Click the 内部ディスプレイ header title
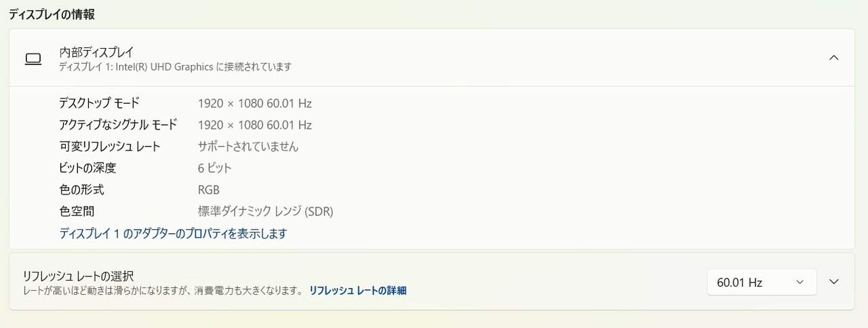The width and height of the screenshot is (868, 328). pos(96,52)
